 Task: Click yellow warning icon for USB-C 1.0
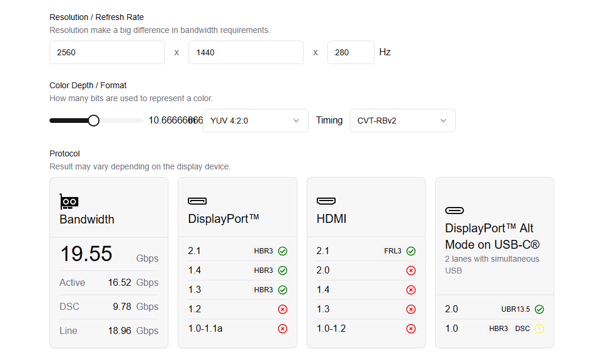coord(539,329)
